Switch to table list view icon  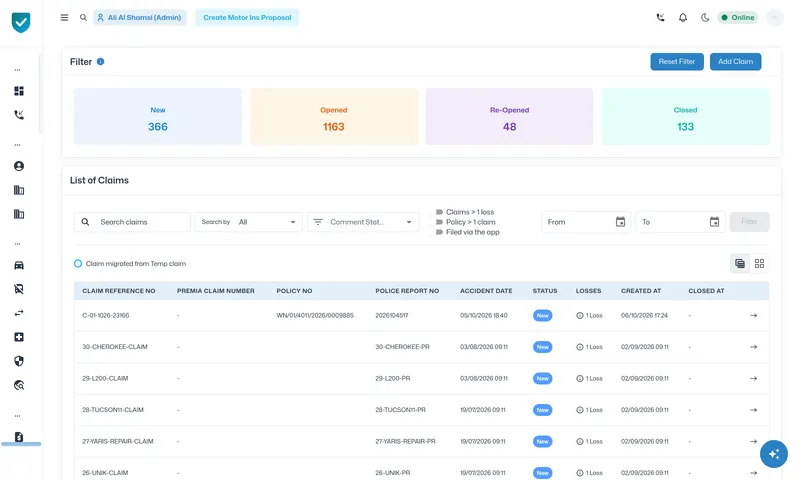[x=740, y=263]
